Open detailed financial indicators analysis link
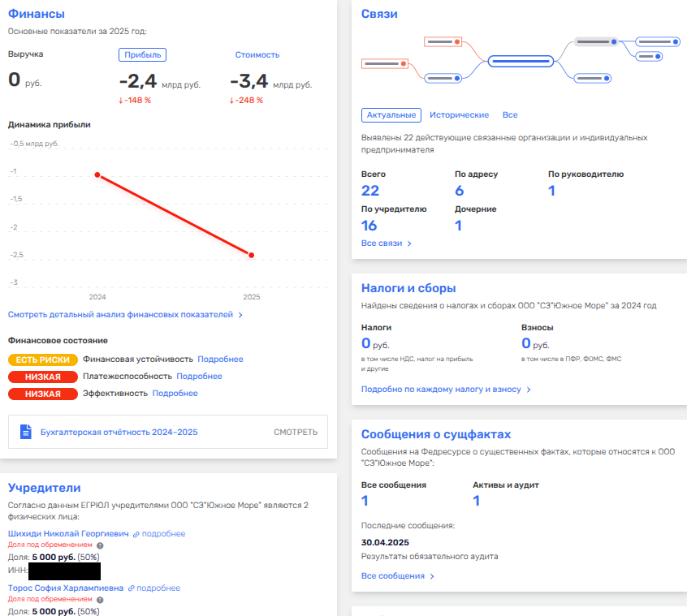 [125, 314]
